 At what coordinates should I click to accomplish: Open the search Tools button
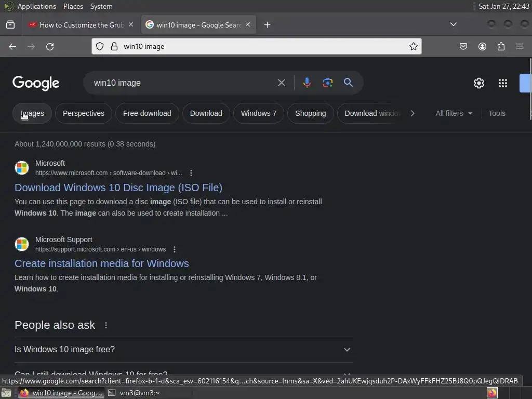click(497, 113)
